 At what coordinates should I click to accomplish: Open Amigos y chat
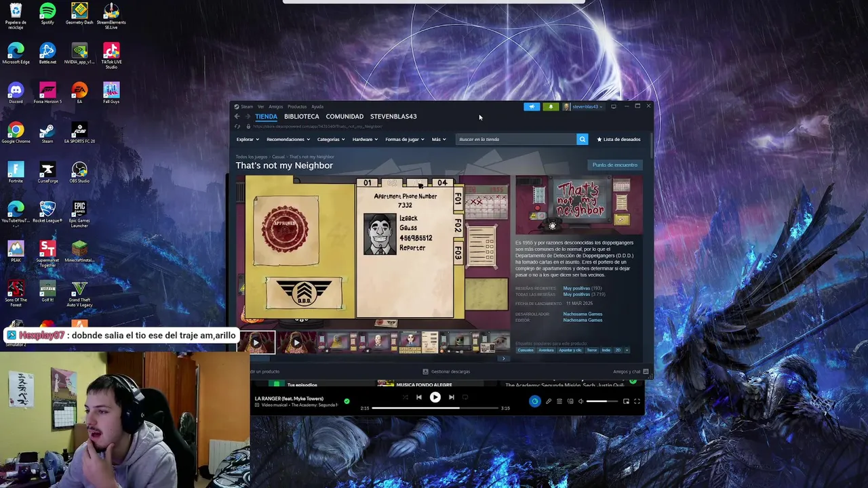pos(631,371)
